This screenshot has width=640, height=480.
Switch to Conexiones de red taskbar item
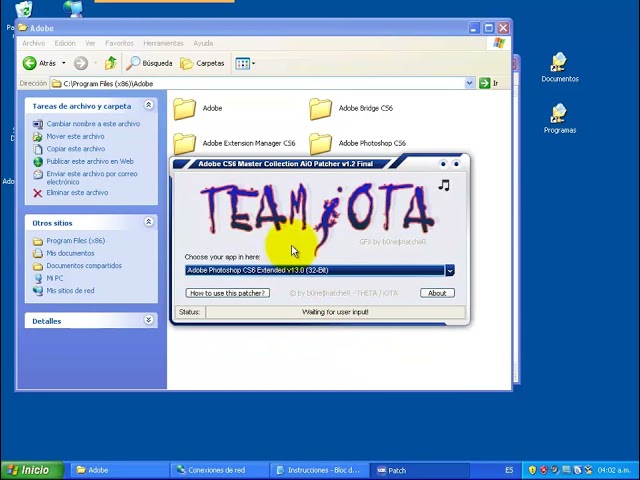click(x=218, y=470)
